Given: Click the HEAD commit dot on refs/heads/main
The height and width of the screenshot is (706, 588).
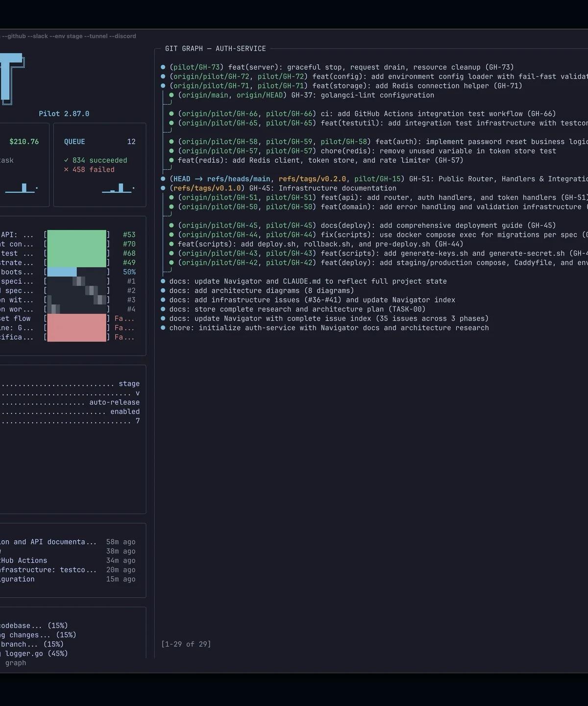Looking at the screenshot, I should coord(162,178).
